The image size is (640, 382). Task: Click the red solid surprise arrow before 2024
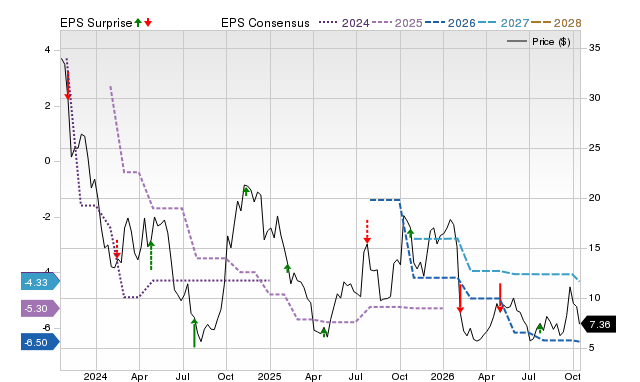tap(68, 85)
